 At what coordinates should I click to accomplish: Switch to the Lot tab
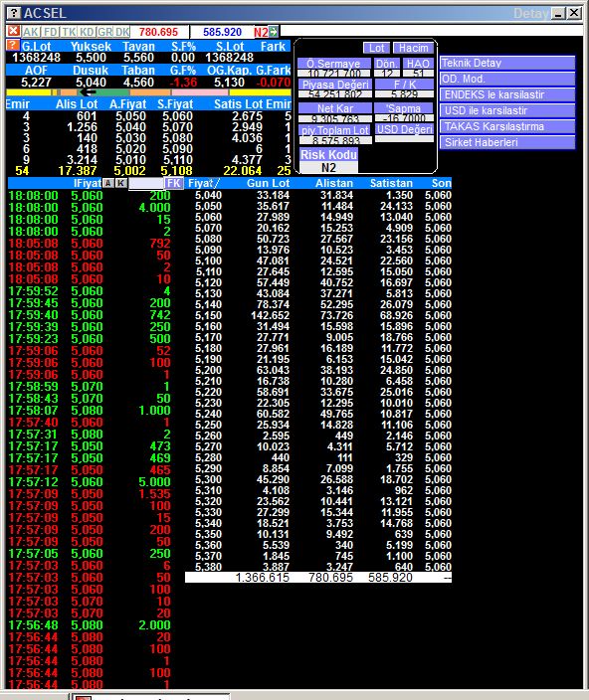376,48
